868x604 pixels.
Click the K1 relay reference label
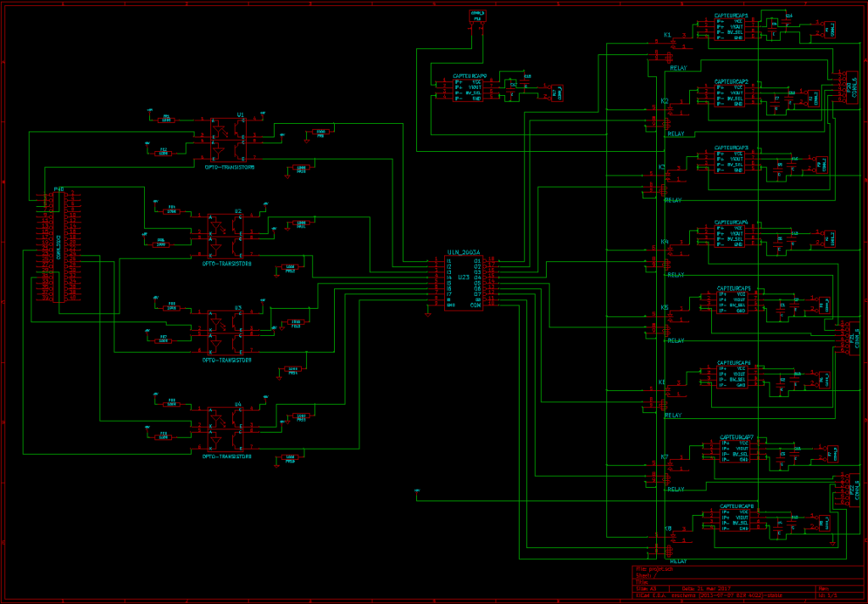pyautogui.click(x=667, y=35)
